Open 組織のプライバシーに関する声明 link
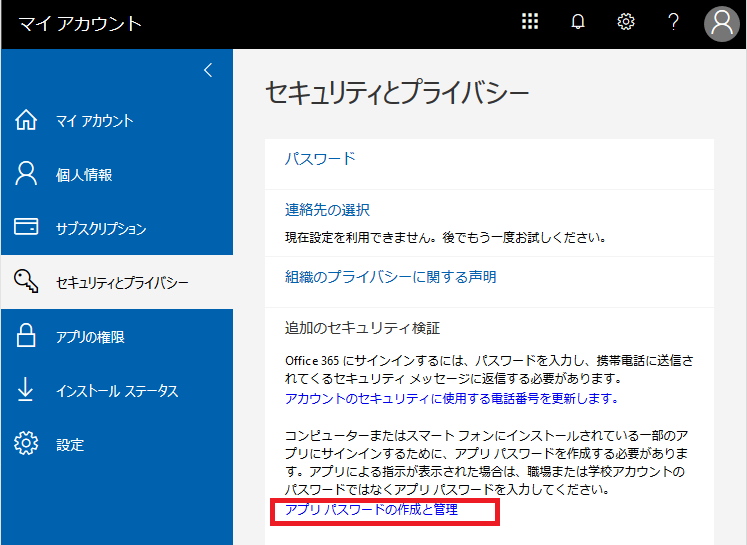 (390, 277)
